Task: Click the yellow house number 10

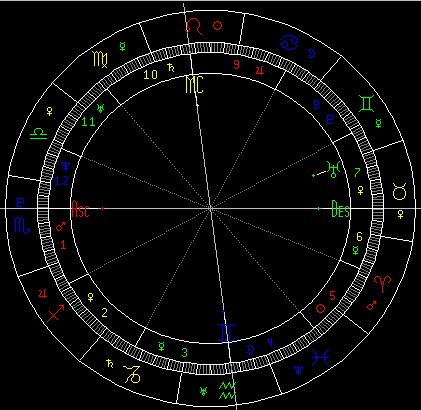Action: (x=150, y=75)
